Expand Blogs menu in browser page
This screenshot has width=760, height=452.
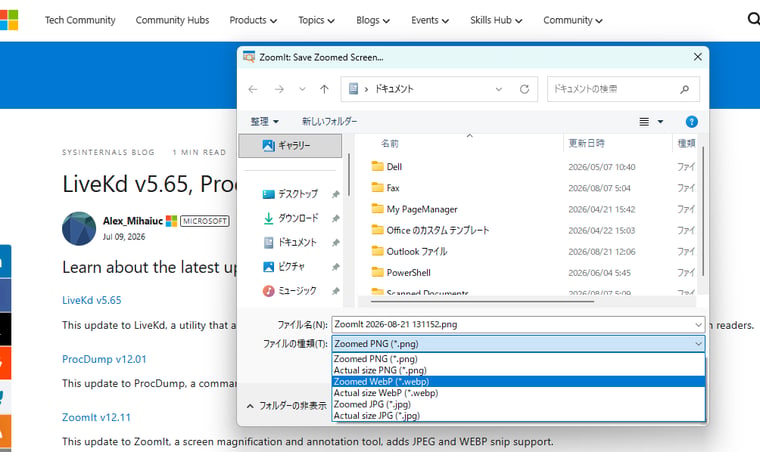click(x=373, y=20)
